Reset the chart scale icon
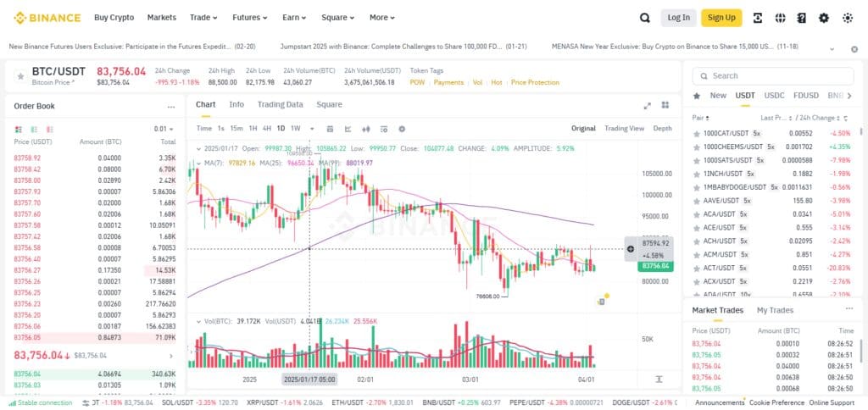The image size is (868, 410). [x=659, y=379]
